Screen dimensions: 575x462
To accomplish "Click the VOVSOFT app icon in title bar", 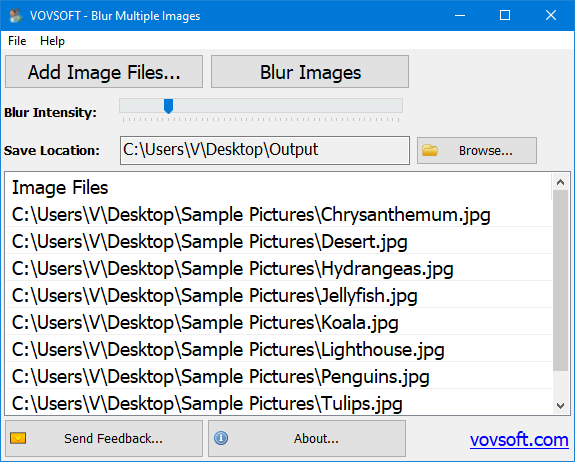I will (x=15, y=16).
